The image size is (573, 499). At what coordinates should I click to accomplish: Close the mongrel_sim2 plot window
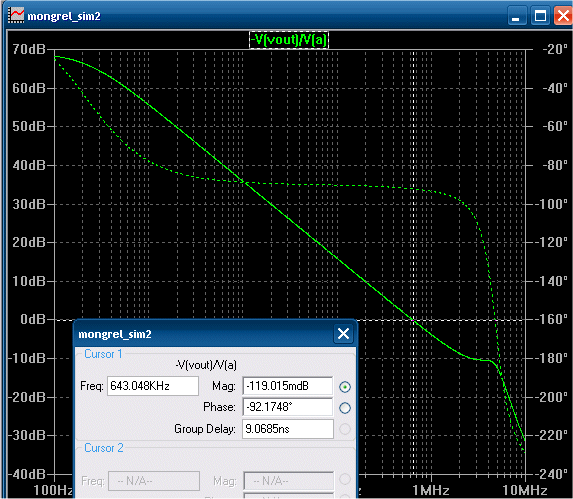[x=563, y=16]
